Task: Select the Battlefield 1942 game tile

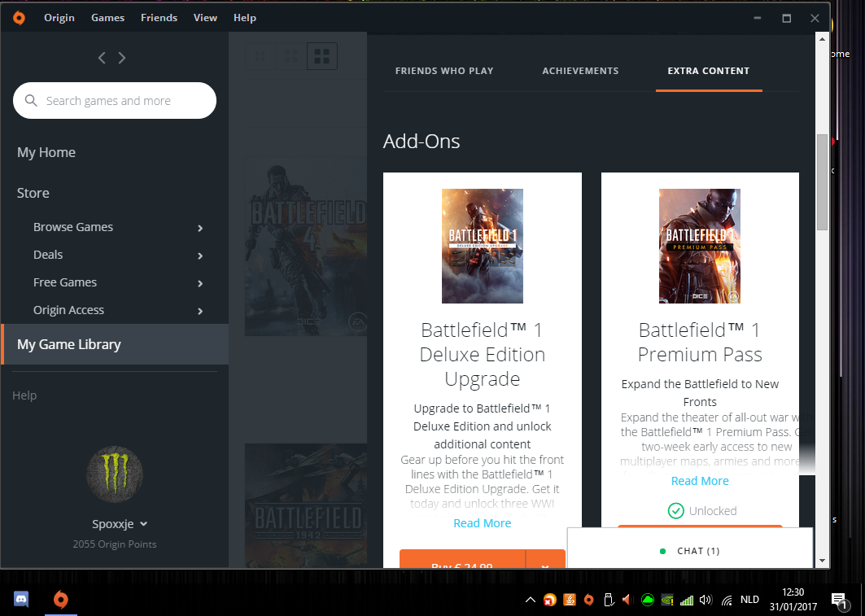Action: coord(306,505)
